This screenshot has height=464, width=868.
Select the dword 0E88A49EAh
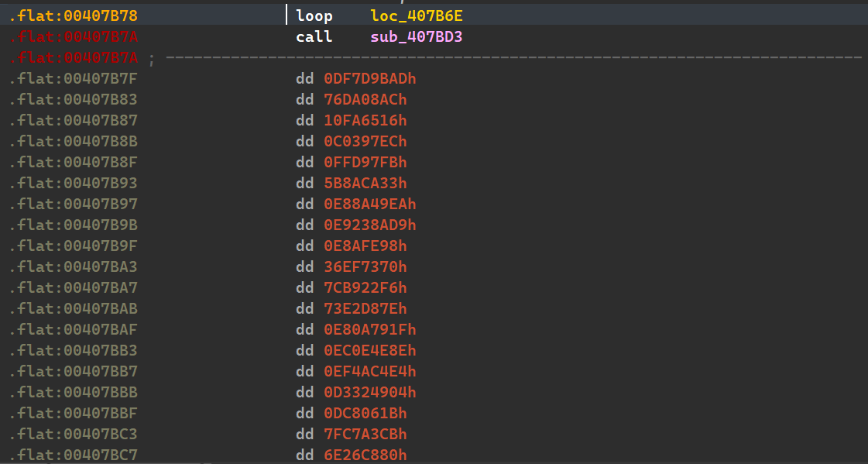click(x=370, y=204)
